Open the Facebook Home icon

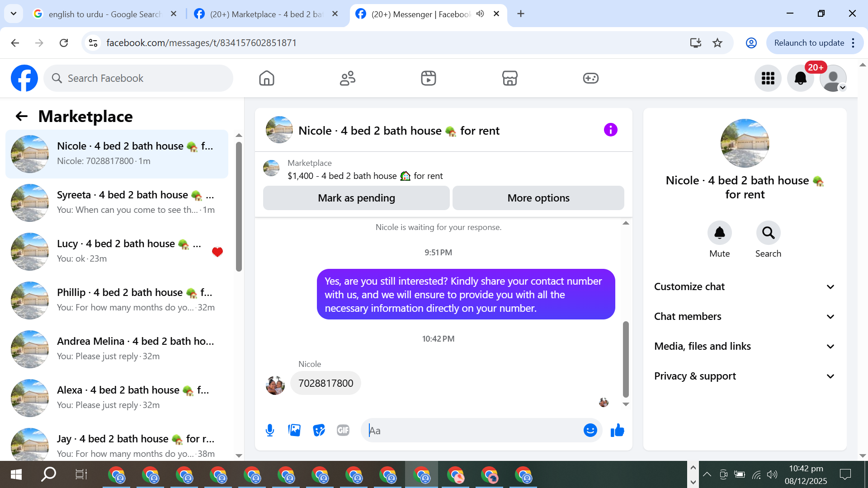[267, 78]
